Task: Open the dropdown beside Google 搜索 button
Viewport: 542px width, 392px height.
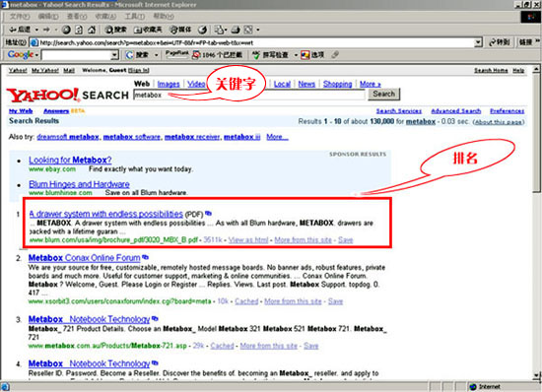Action: point(157,55)
